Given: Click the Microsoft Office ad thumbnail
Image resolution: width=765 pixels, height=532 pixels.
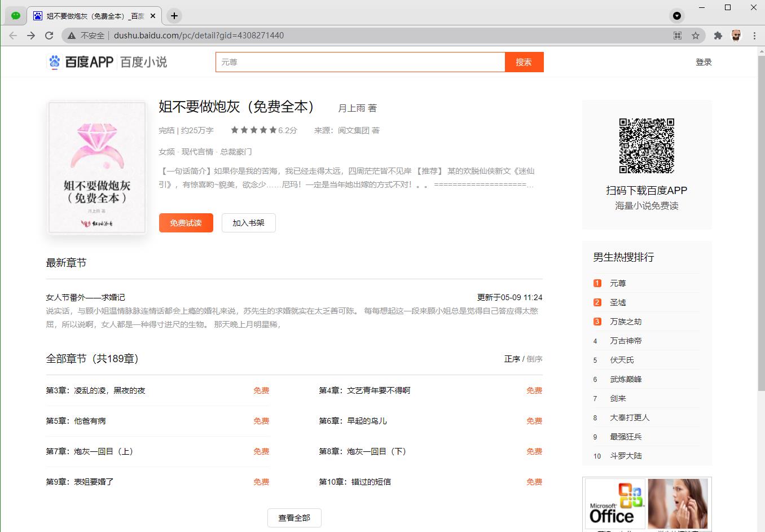Looking at the screenshot, I should pos(615,503).
